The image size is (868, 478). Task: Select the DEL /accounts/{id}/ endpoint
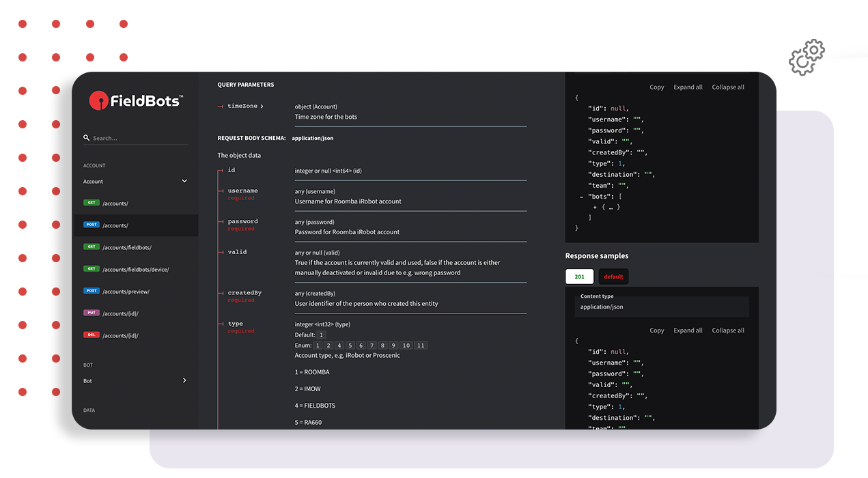[126, 335]
